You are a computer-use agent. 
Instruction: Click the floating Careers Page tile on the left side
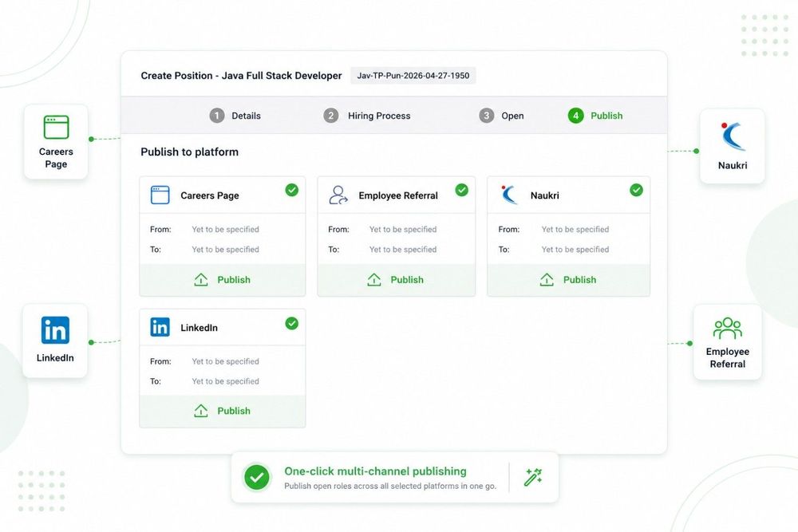tap(56, 142)
